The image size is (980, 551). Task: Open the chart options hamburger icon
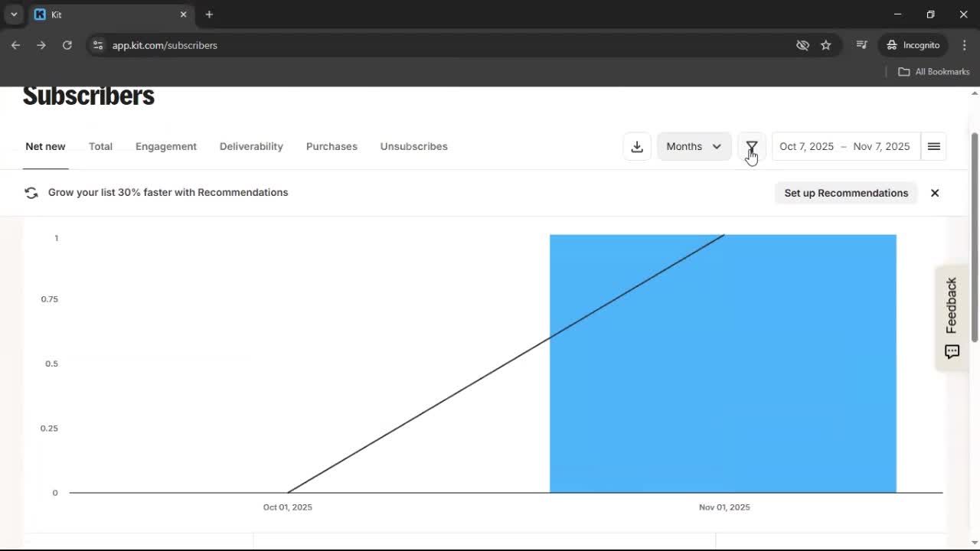click(x=933, y=146)
